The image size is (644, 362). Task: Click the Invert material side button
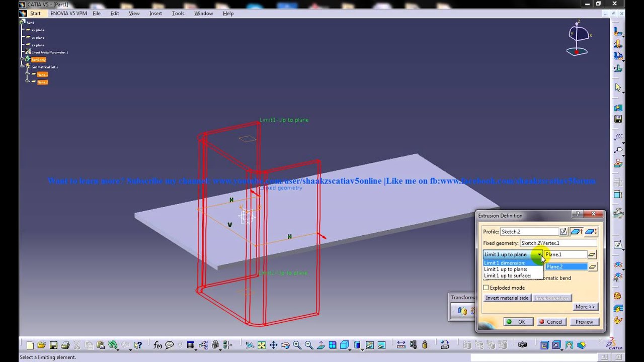tap(507, 298)
